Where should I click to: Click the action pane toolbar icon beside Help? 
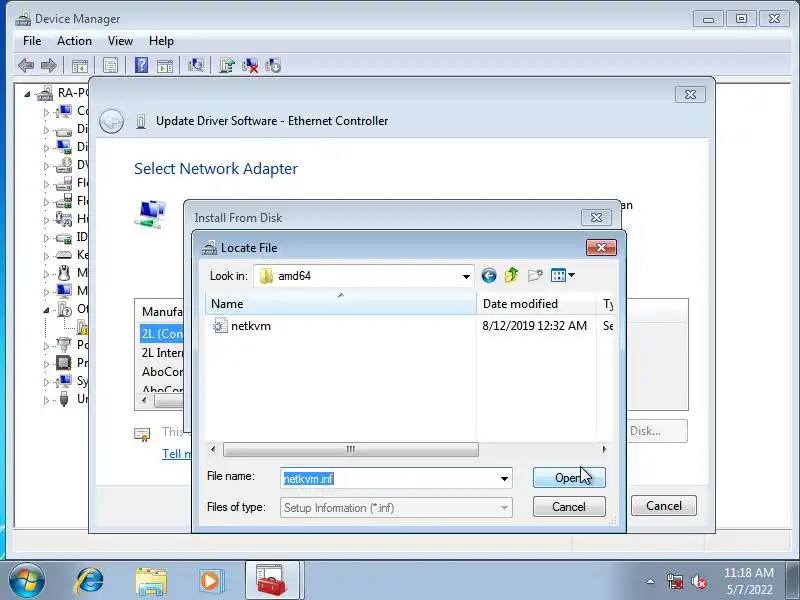[x=164, y=65]
